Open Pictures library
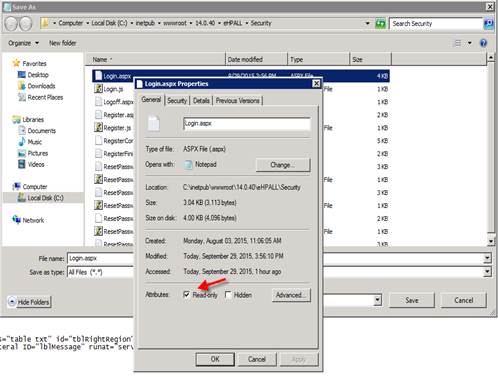Image resolution: width=498 pixels, height=377 pixels. pyautogui.click(x=33, y=153)
